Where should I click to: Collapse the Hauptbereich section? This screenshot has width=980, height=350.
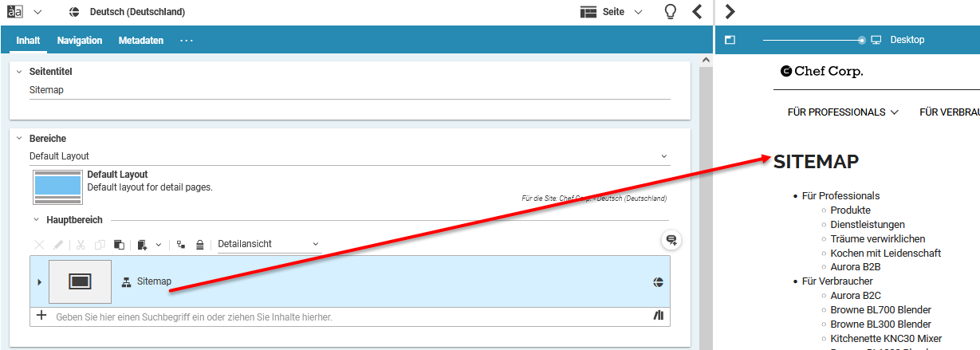[x=36, y=219]
